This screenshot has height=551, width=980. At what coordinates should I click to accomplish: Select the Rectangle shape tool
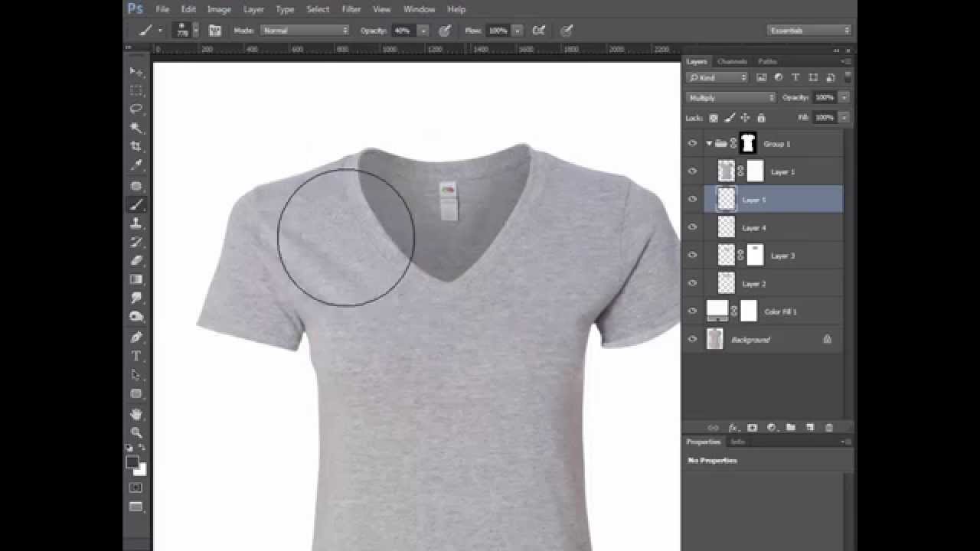(x=136, y=393)
